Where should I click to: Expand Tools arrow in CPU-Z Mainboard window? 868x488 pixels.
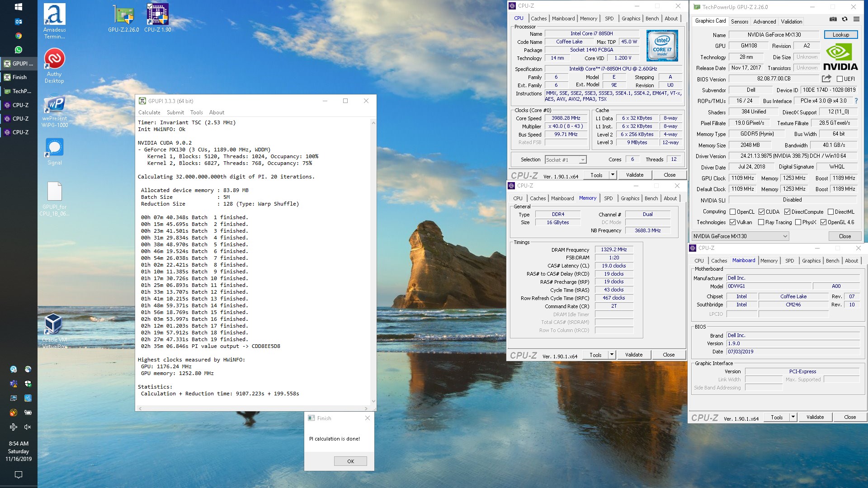[793, 417]
